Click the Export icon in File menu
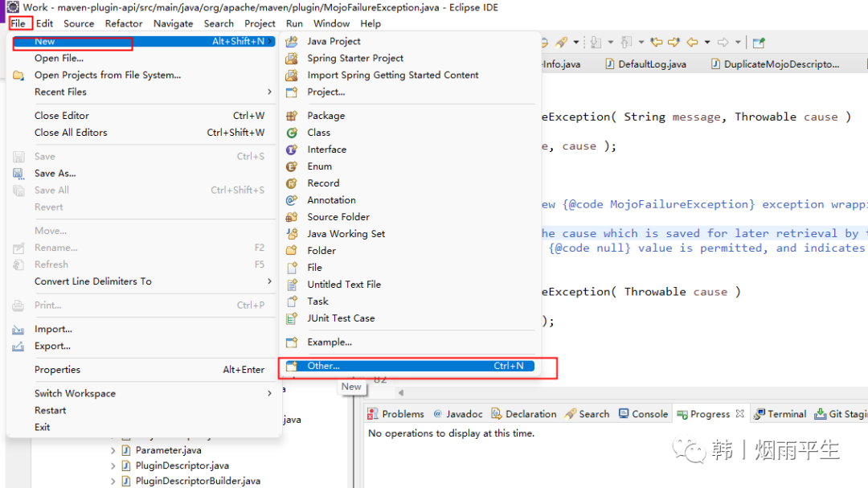Viewport: 868px width, 488px height. [18, 347]
